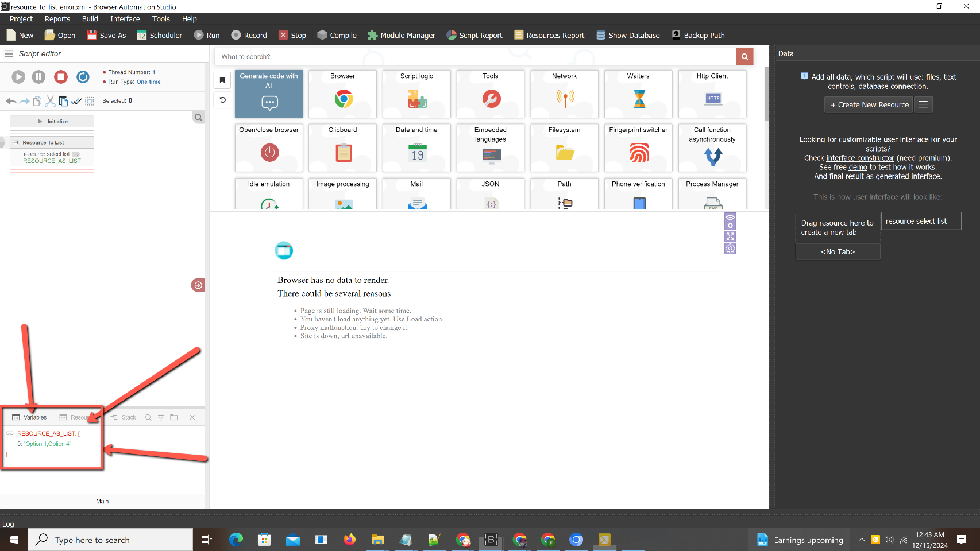Screen dimensions: 980x551
Task: Open the menu beside Create New Resource
Action: tap(923, 104)
